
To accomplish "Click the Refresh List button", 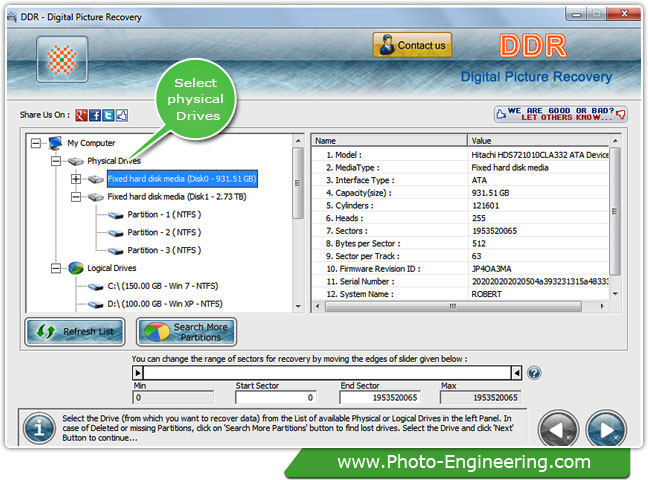I will point(75,332).
